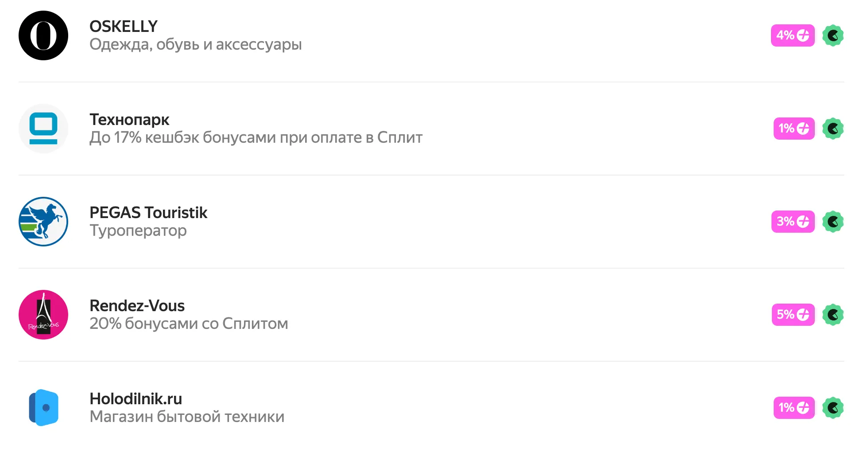Click the 1% cashback badge for Holodilnik.ru

794,408
